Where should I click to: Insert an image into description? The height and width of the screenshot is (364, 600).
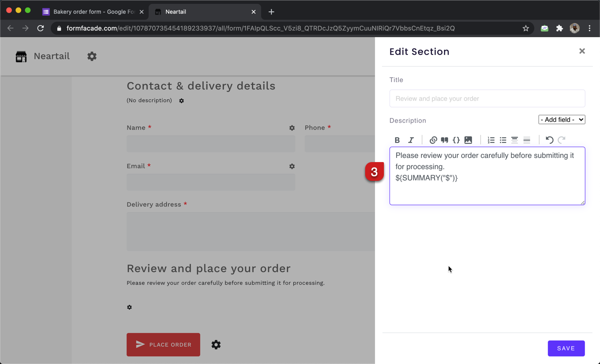coord(468,140)
